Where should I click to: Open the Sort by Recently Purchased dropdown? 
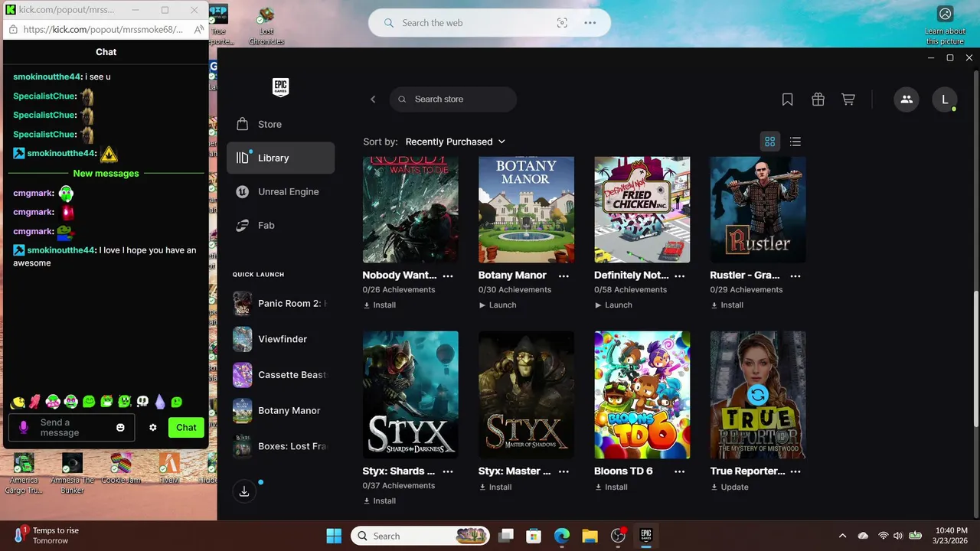[x=456, y=142]
